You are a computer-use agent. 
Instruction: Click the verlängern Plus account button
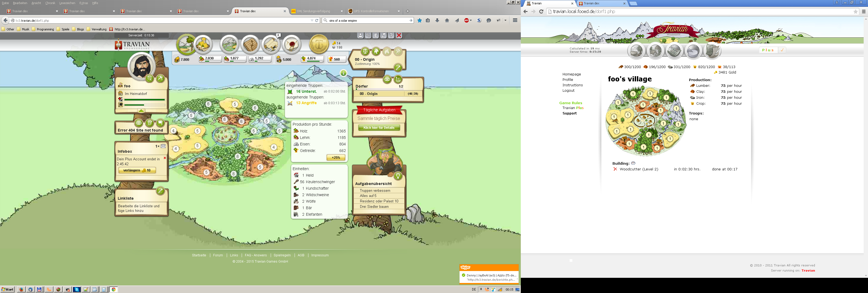pyautogui.click(x=137, y=170)
